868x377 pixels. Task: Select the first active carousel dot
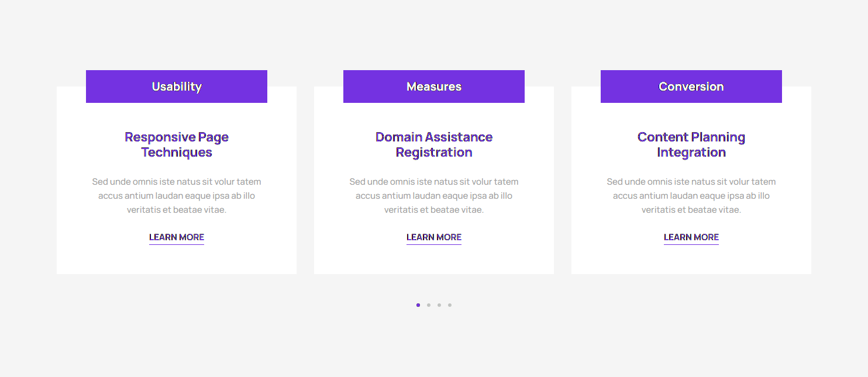(x=418, y=305)
